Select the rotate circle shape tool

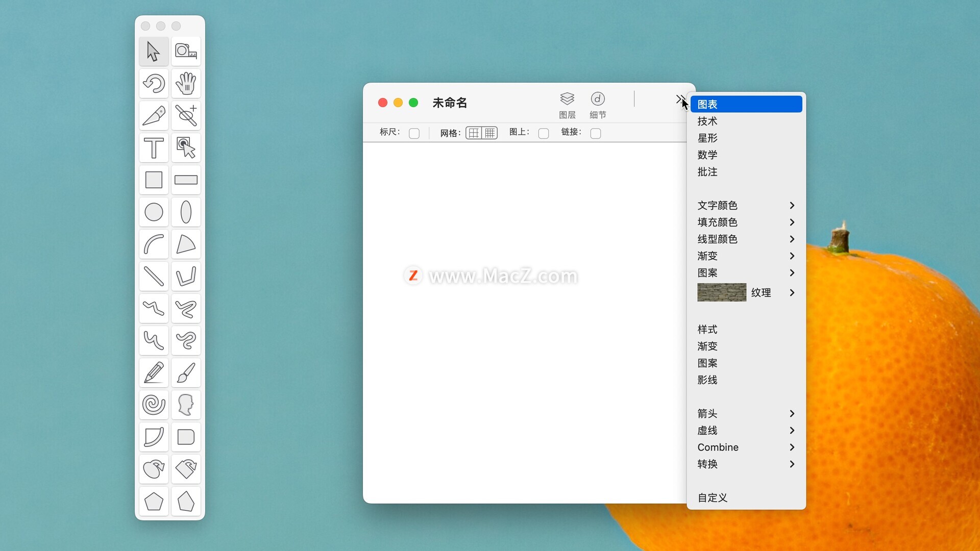coord(154,469)
